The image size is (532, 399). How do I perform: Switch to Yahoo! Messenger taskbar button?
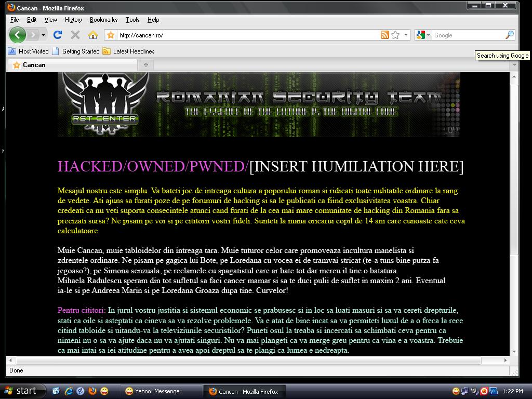pos(162,391)
